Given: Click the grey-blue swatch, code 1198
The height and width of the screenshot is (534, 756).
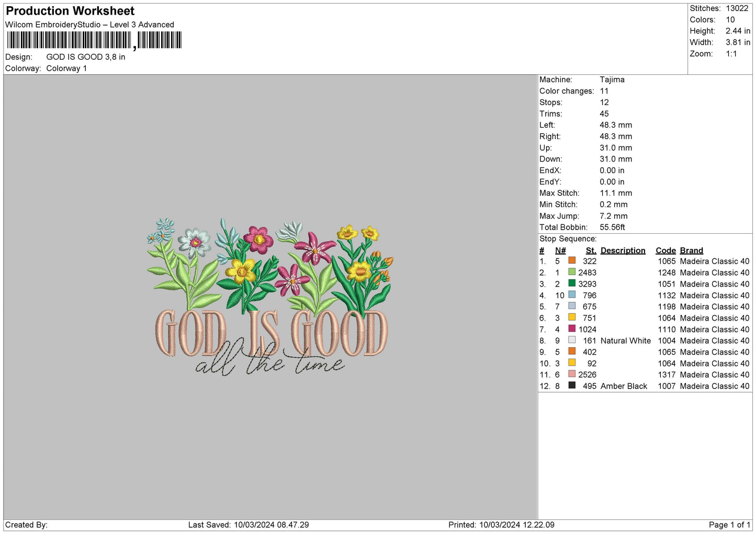Looking at the screenshot, I should (572, 306).
